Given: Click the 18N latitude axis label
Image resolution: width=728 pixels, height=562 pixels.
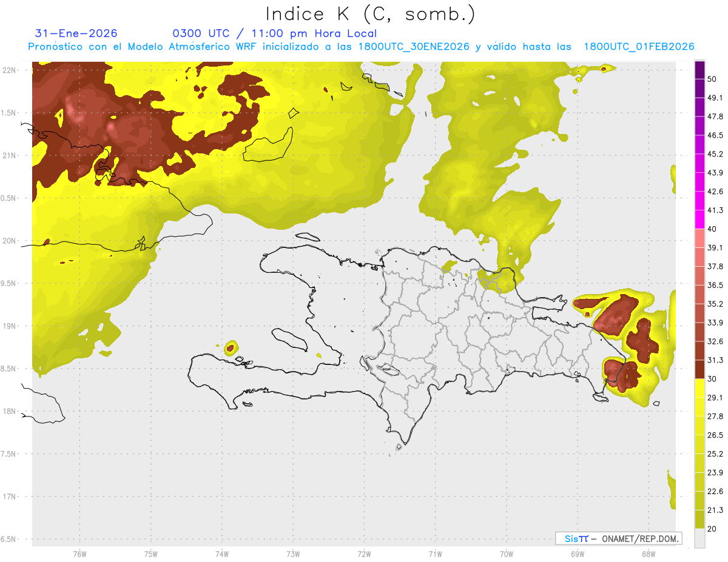Looking at the screenshot, I should pyautogui.click(x=10, y=411).
